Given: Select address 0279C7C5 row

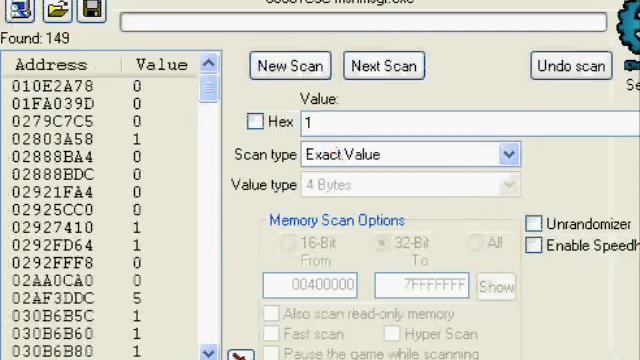Looking at the screenshot, I should pyautogui.click(x=100, y=121).
